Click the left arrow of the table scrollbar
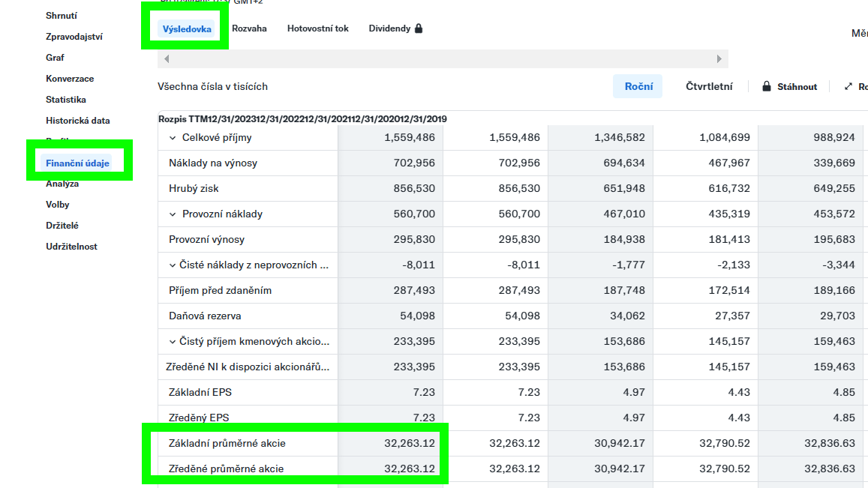Image resolution: width=868 pixels, height=488 pixels. [x=166, y=58]
